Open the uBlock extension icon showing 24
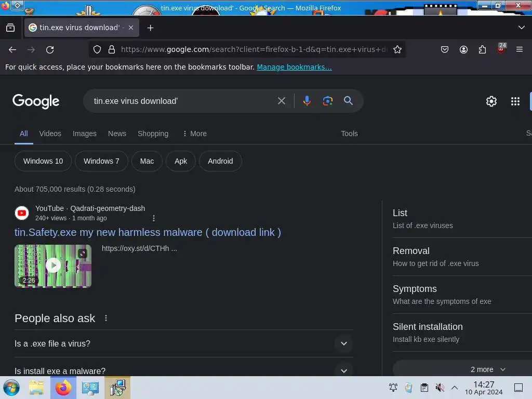Screen dimensions: 532x399 pos(501,48)
